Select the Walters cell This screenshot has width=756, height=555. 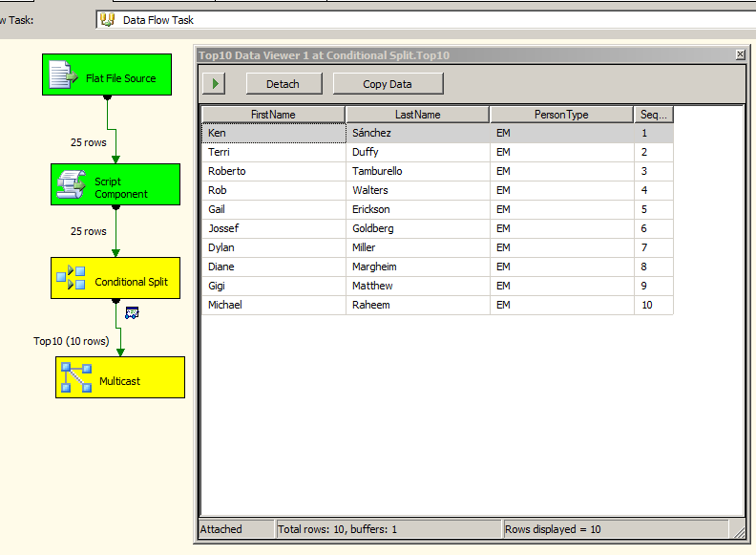click(417, 190)
